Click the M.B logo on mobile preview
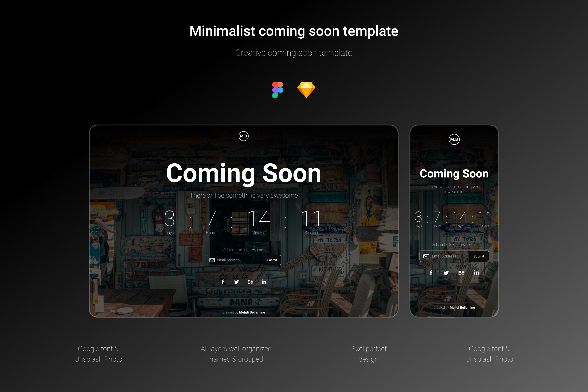 coord(454,139)
